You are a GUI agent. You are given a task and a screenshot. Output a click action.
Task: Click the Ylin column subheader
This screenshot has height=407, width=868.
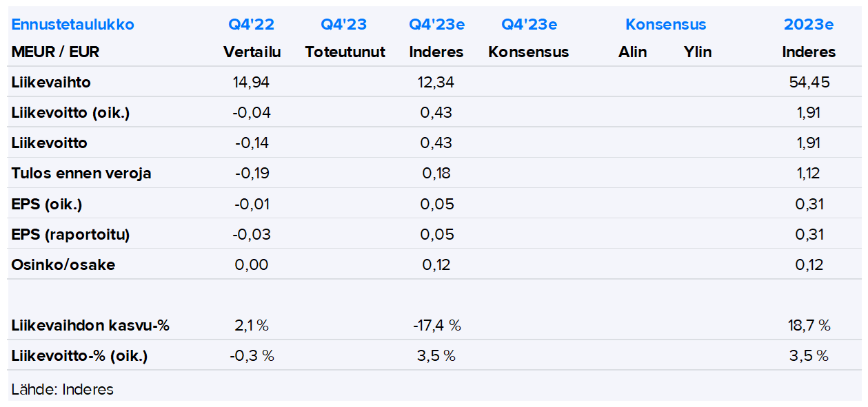click(x=697, y=52)
